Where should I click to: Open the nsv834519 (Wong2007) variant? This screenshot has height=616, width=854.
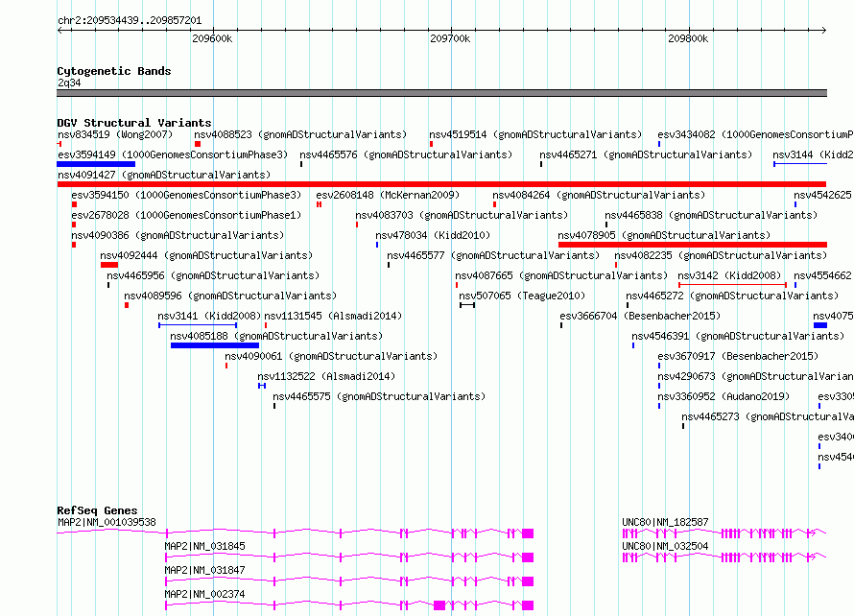coord(115,134)
